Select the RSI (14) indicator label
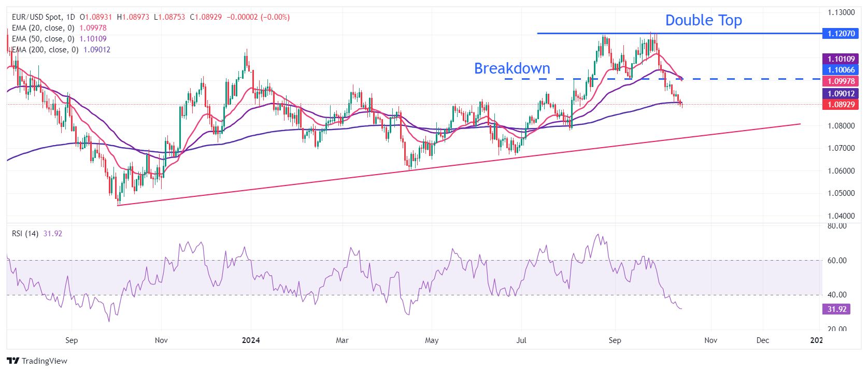Image resolution: width=868 pixels, height=372 pixels. pos(25,234)
